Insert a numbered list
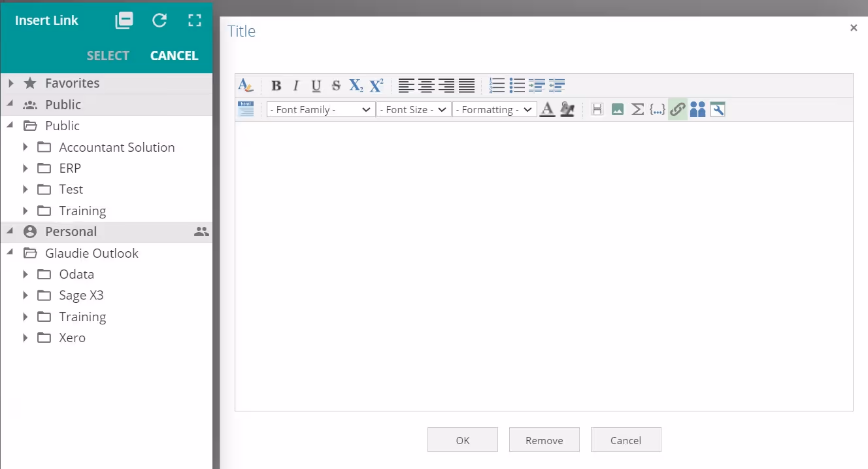This screenshot has width=868, height=469. [497, 86]
